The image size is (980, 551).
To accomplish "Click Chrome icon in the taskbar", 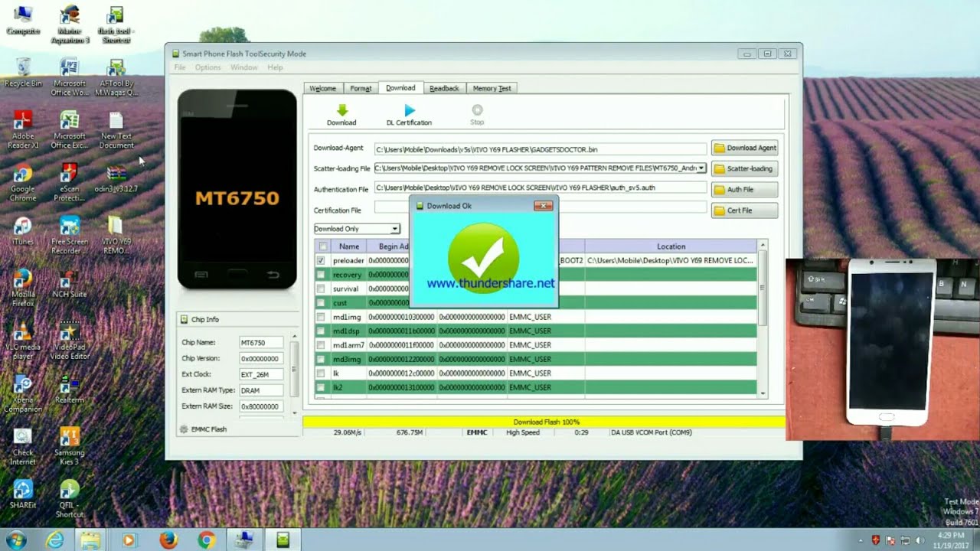I will click(x=206, y=540).
